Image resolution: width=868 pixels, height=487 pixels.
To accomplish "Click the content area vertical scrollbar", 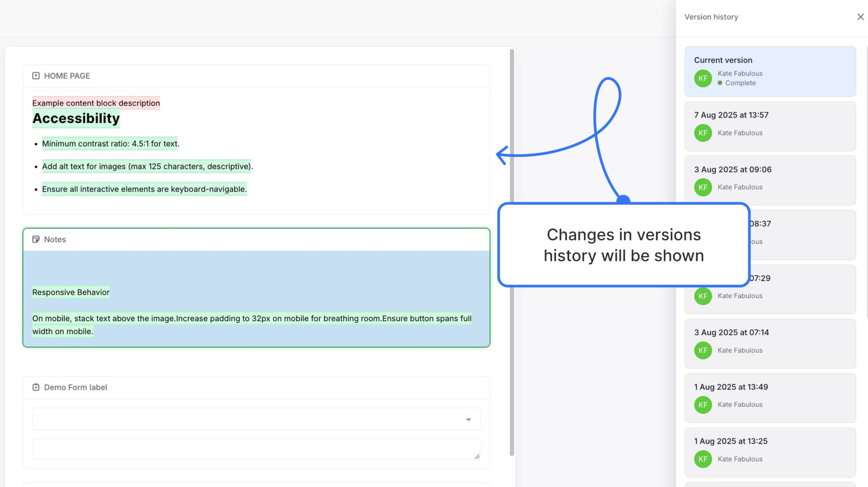I will 512,252.
